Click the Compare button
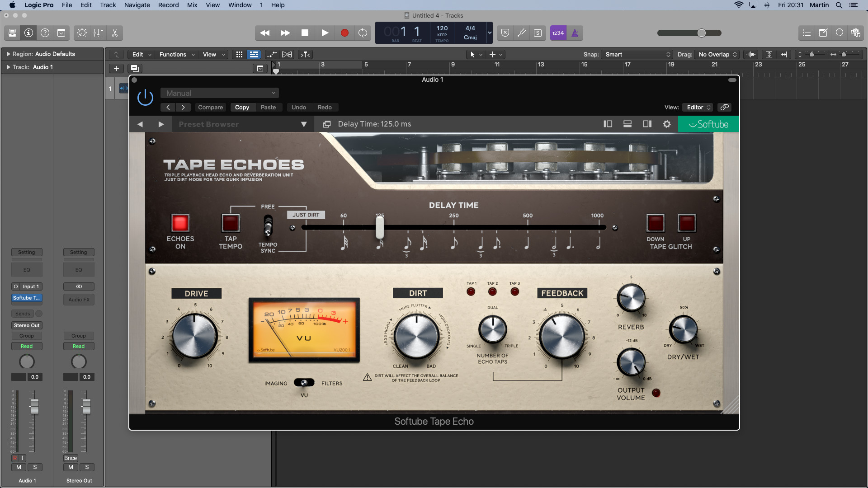This screenshot has height=488, width=868. (x=210, y=108)
